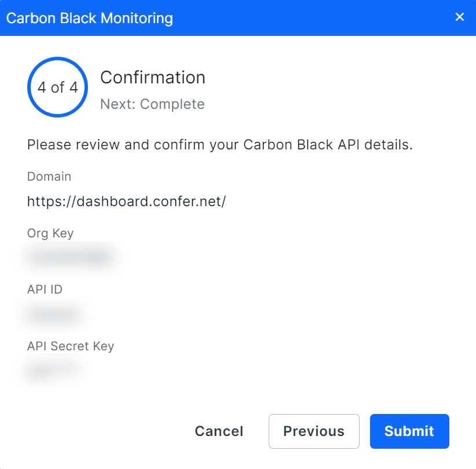Click the '4 of 4' step indicator
476x469 pixels.
58,87
